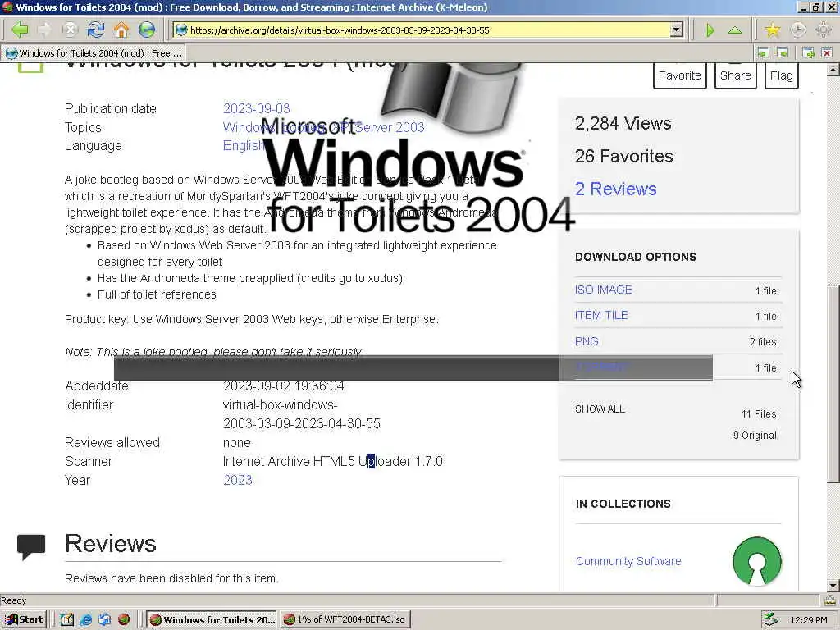
Task: Click the Stop loading button
Action: coord(70,30)
